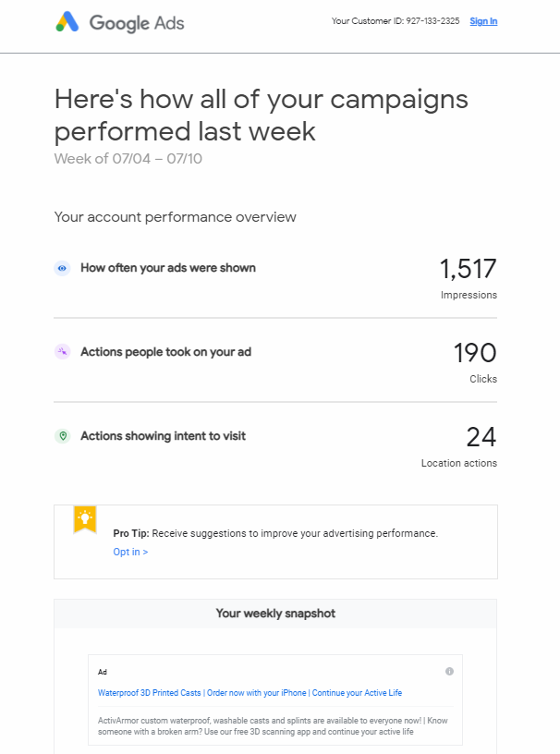Click the yellow lightbulb Pro Tip badge
560x754 pixels.
[85, 520]
